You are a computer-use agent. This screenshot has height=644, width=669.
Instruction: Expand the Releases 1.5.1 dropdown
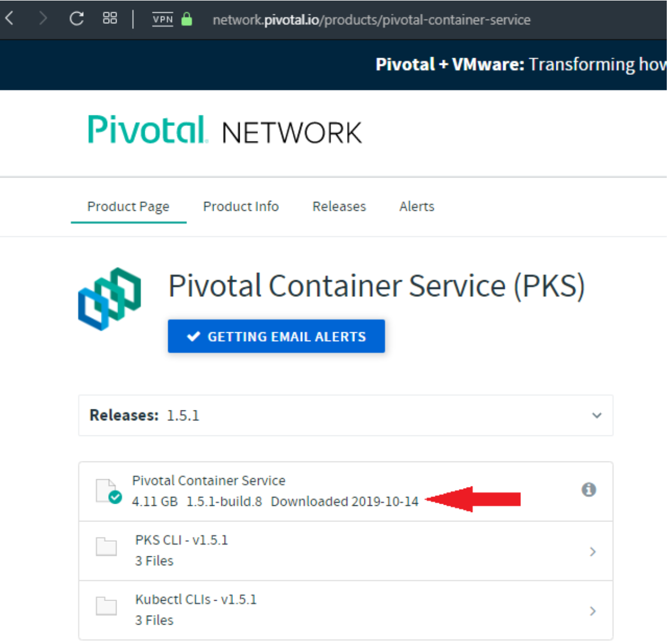(346, 415)
